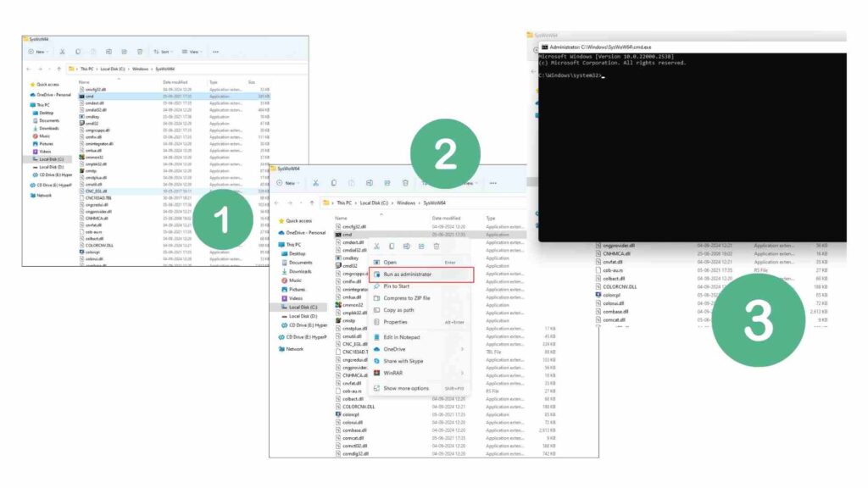
Task: Click the Pin to Start pin icon
Action: (x=376, y=286)
